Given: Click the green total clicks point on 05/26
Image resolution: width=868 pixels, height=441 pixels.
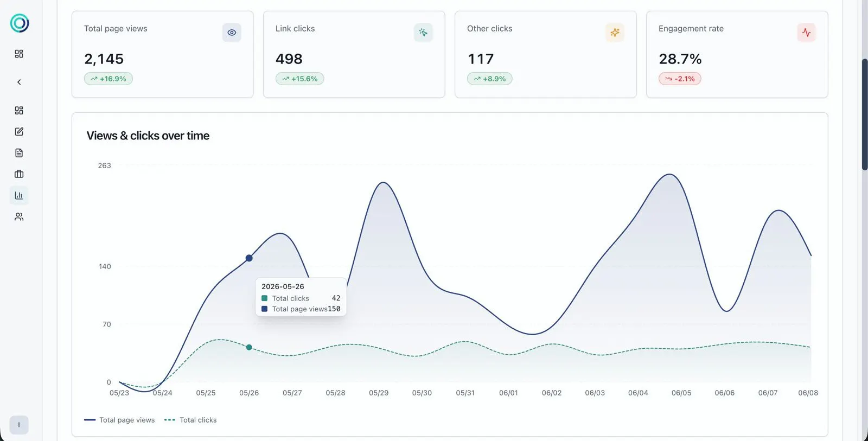Looking at the screenshot, I should (249, 347).
